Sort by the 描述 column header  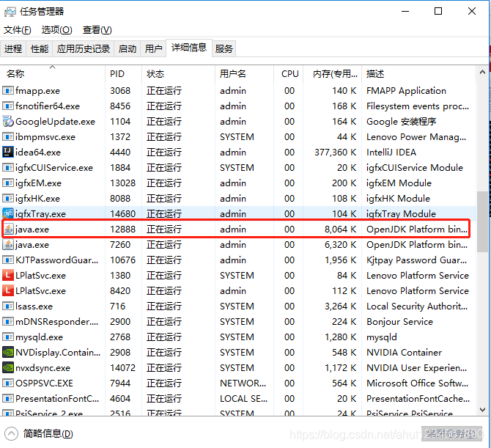click(418, 74)
